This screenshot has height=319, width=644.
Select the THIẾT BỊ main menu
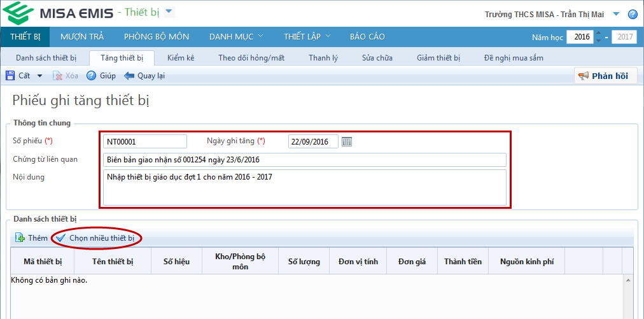(x=25, y=36)
